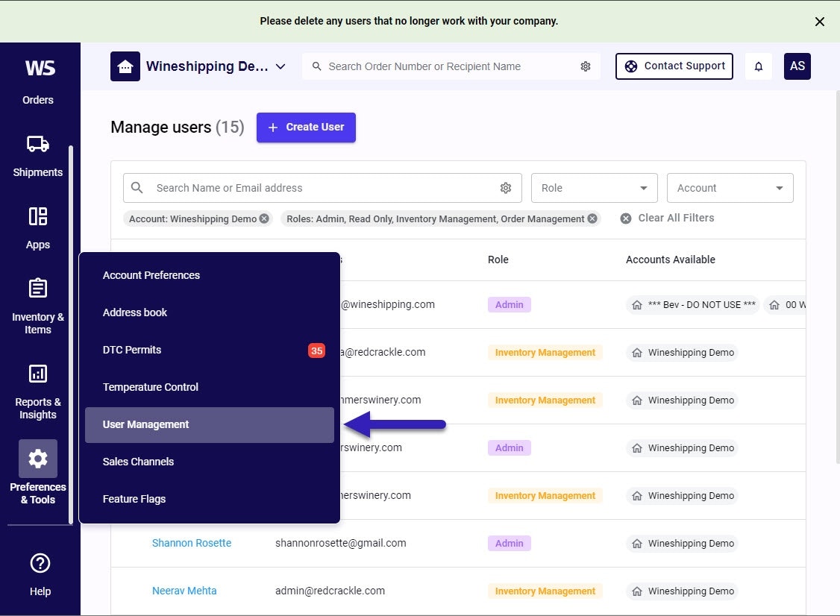Open the Help question mark icon
The width and height of the screenshot is (840, 616).
pyautogui.click(x=40, y=564)
